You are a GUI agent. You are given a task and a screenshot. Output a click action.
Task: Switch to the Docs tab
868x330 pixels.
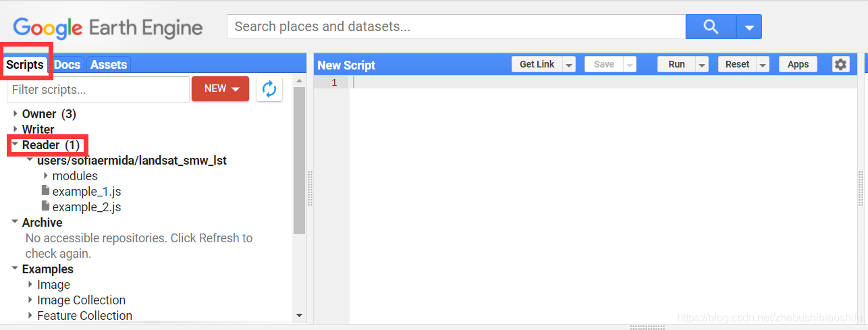click(x=67, y=65)
